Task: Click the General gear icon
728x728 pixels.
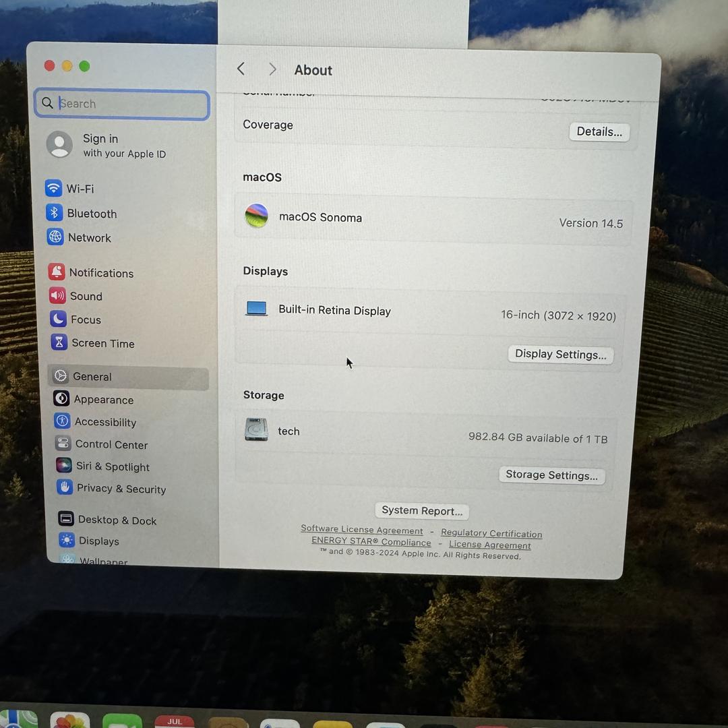Action: (x=61, y=375)
